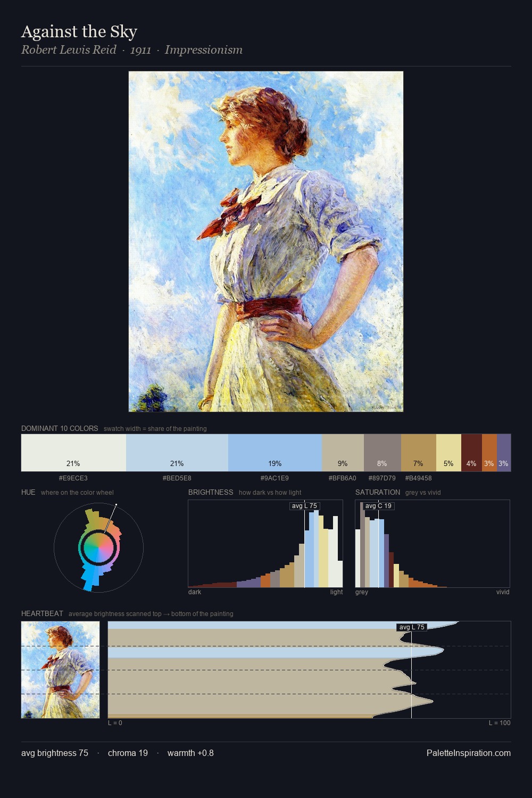Click the title 'Against the Sky'
This screenshot has width=532, height=798.
pos(79,31)
